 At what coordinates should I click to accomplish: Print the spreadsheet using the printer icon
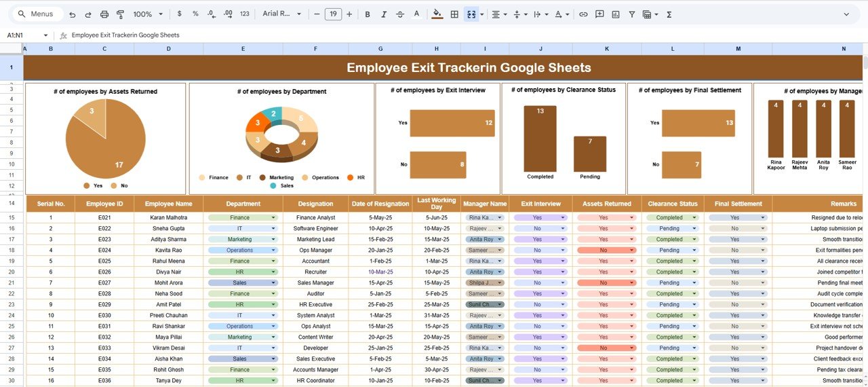point(104,14)
